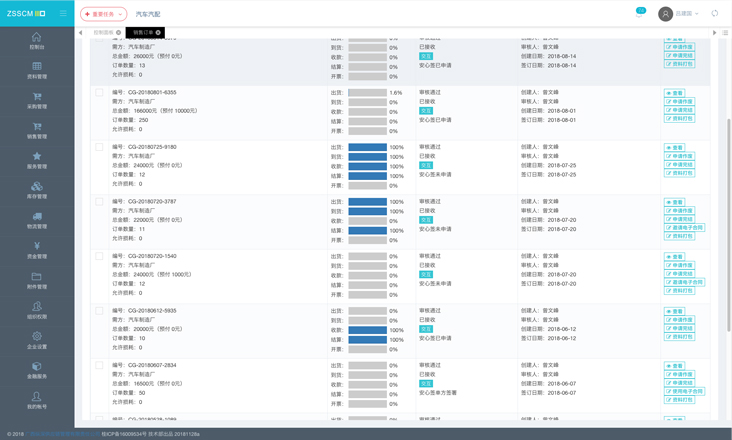Click 申请完结 for order CG-20180725-9180

[x=679, y=165]
